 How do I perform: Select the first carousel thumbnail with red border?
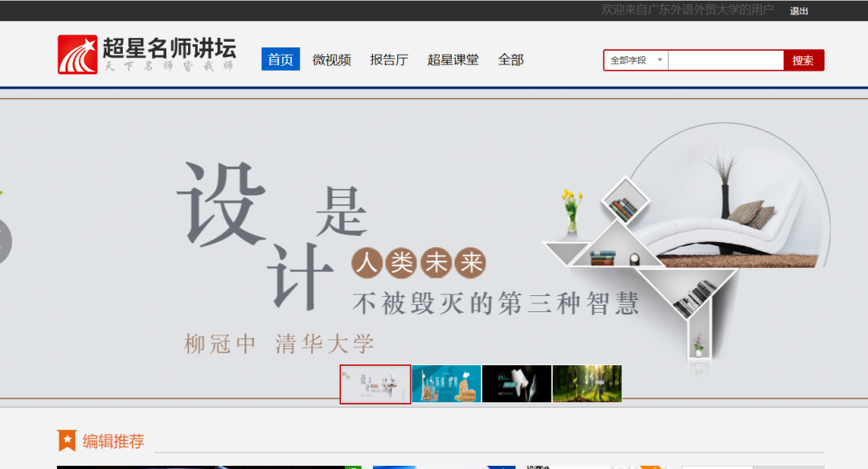375,384
